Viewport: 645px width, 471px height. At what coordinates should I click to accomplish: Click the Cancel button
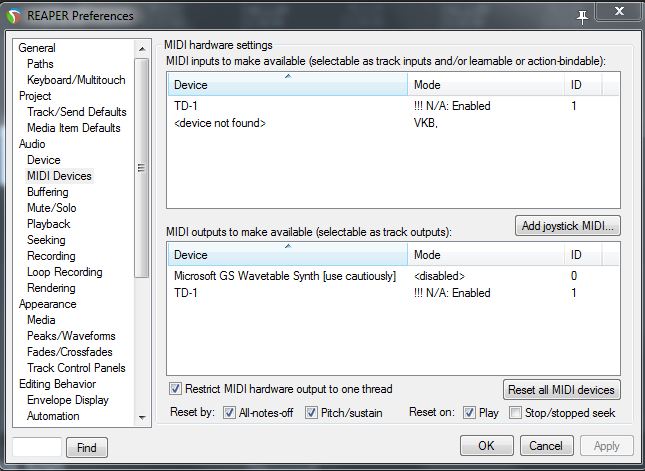point(546,446)
